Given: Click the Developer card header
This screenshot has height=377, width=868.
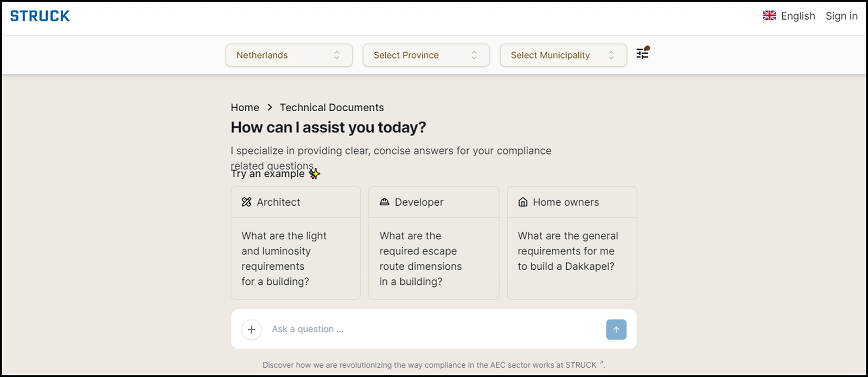Looking at the screenshot, I should point(434,202).
